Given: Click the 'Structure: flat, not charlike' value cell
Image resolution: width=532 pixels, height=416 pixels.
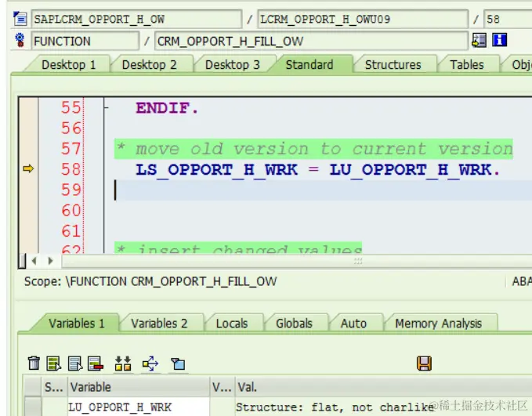Looking at the screenshot, I should point(383,407).
